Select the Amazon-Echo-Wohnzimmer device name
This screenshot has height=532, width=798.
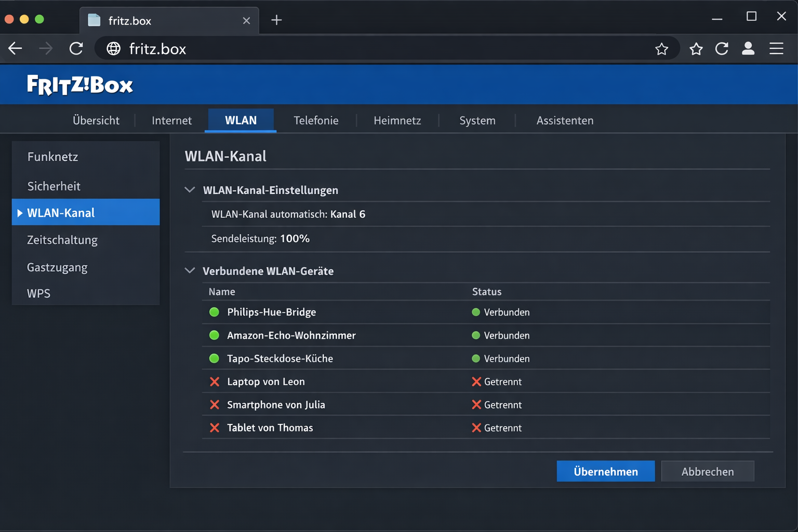pos(291,336)
